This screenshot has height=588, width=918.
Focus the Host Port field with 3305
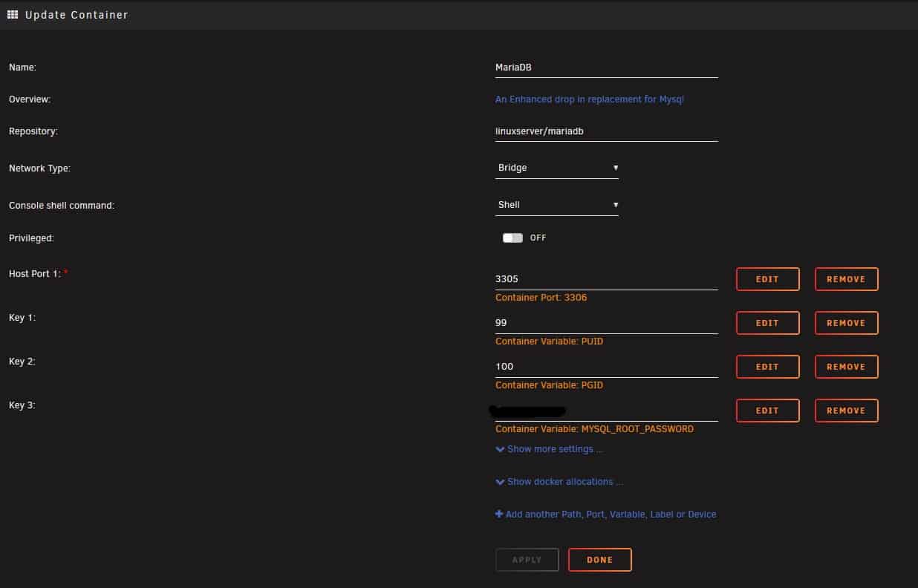coord(607,280)
